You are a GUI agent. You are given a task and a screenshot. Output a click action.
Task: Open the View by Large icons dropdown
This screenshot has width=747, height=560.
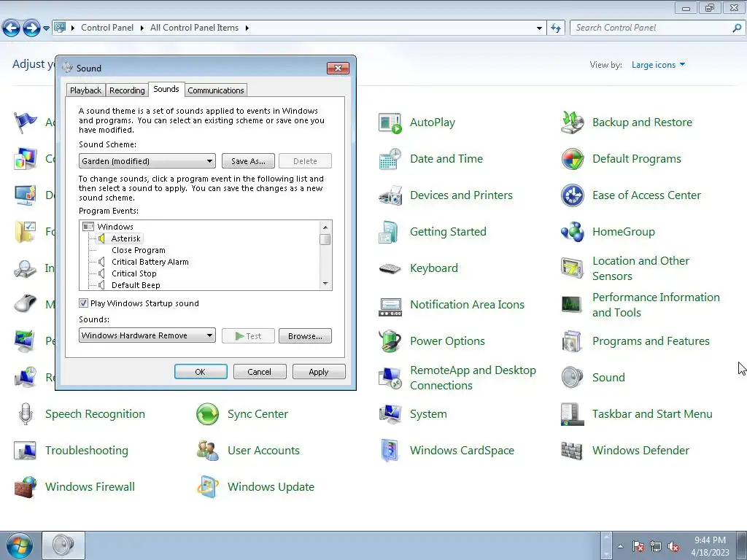coord(658,65)
